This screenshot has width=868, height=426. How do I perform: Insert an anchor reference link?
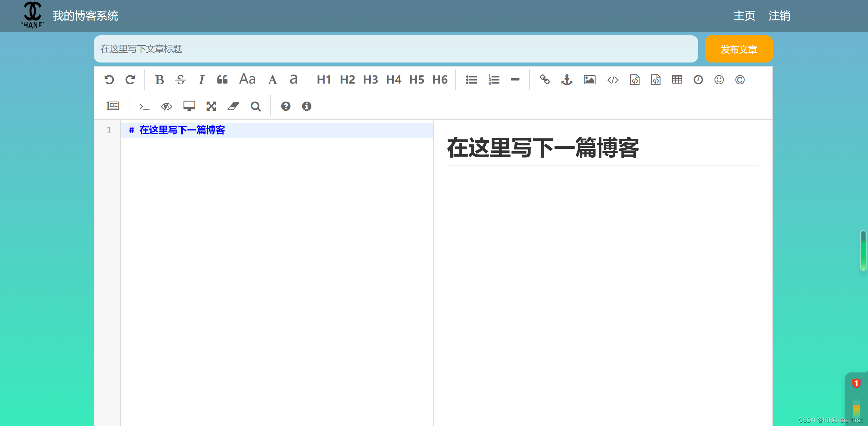tap(566, 79)
